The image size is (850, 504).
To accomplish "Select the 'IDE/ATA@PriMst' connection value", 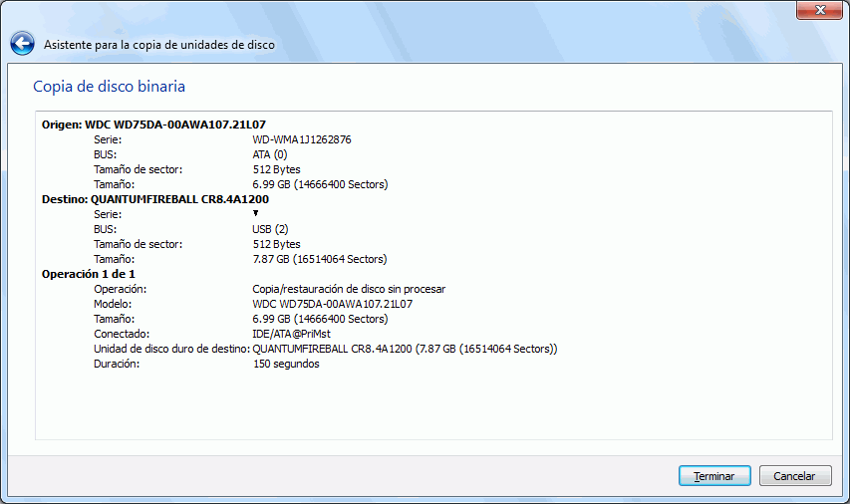I will (291, 334).
